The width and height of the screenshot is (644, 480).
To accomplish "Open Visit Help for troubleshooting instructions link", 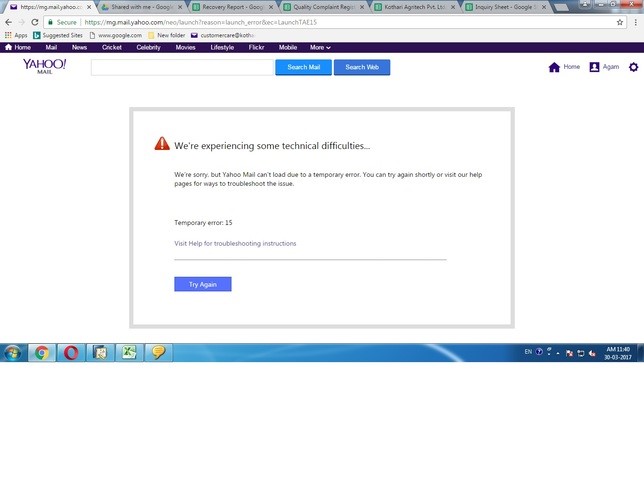I will tap(235, 243).
